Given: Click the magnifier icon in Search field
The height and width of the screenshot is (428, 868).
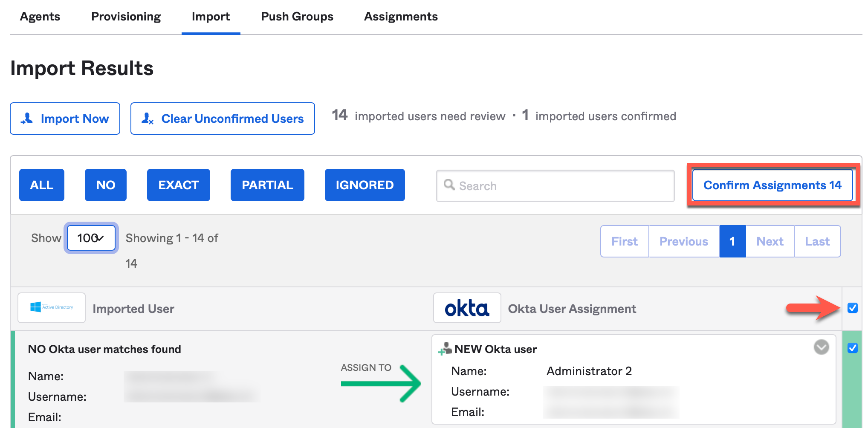Looking at the screenshot, I should tap(449, 185).
